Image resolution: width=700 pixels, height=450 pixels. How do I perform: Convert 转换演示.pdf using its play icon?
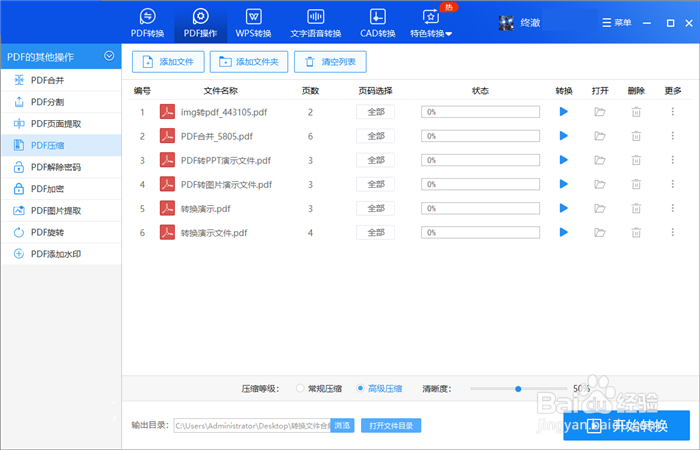pyautogui.click(x=563, y=208)
